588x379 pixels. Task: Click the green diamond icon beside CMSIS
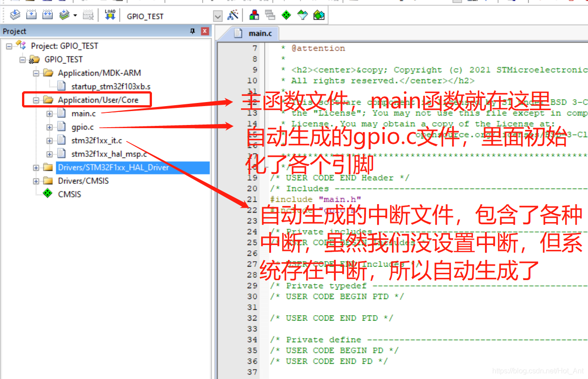pos(48,194)
